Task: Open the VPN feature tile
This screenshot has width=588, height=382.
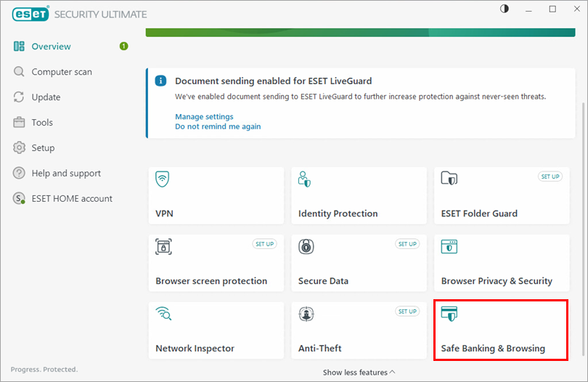Action: (x=216, y=195)
